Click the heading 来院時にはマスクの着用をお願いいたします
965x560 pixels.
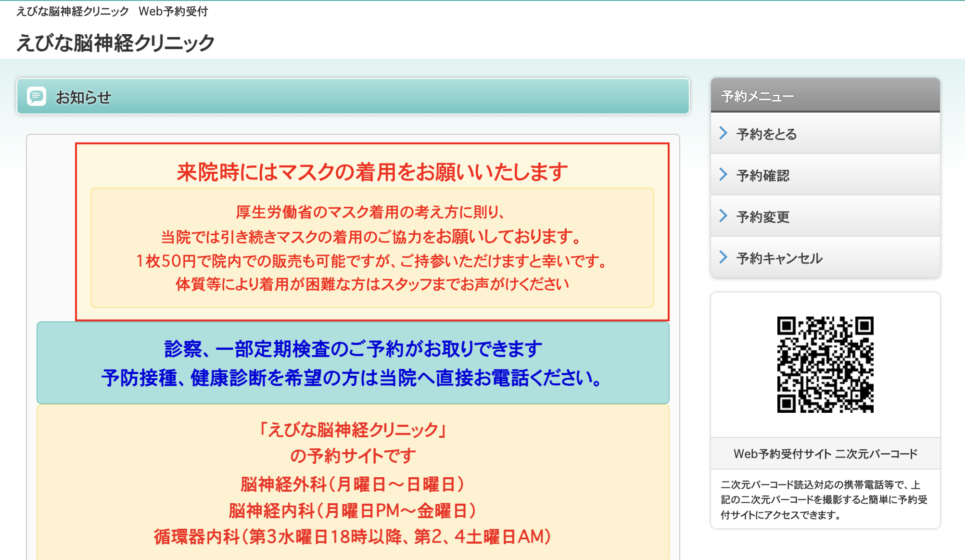click(x=372, y=172)
